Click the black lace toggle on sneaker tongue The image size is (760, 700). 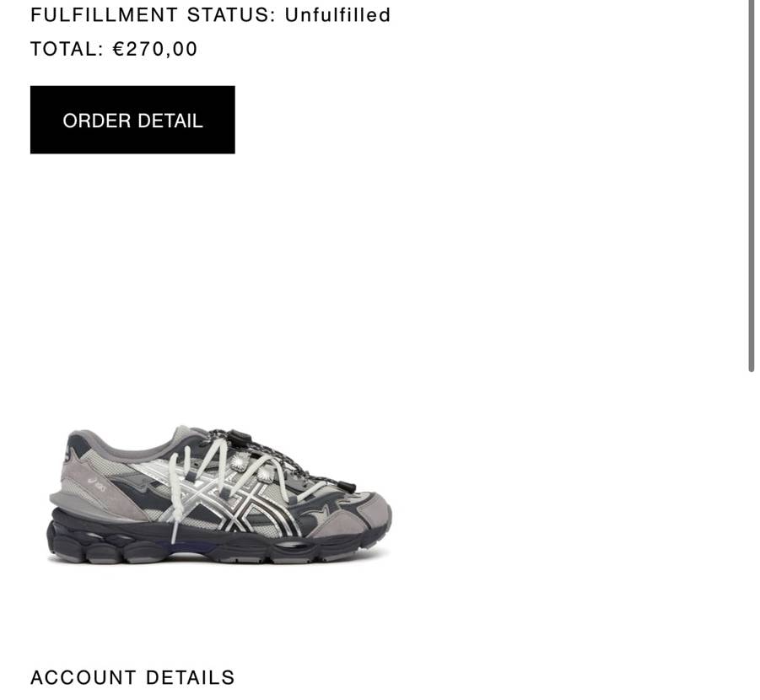tap(240, 436)
